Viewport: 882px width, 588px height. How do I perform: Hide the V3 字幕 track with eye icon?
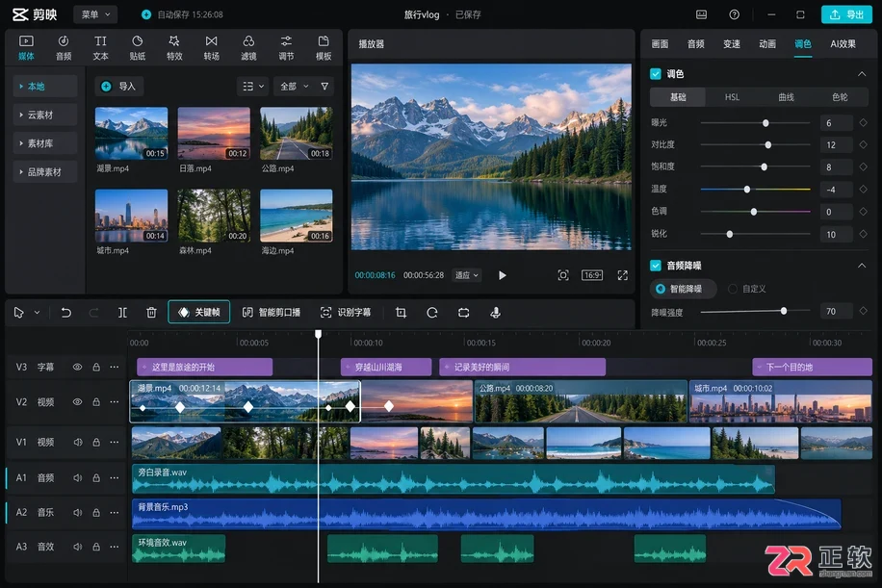pos(78,367)
